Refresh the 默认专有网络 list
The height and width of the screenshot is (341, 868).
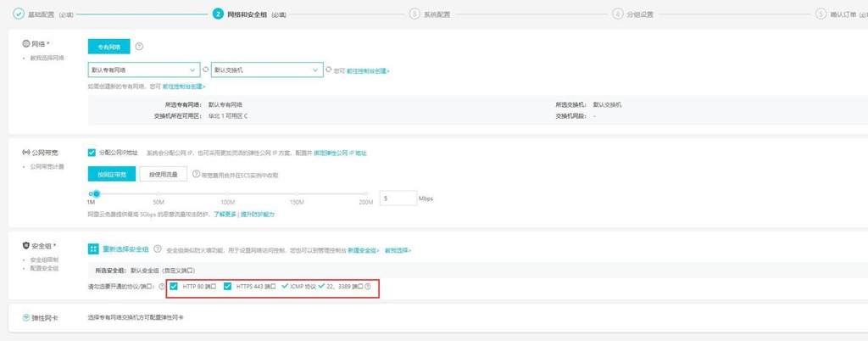click(x=205, y=70)
